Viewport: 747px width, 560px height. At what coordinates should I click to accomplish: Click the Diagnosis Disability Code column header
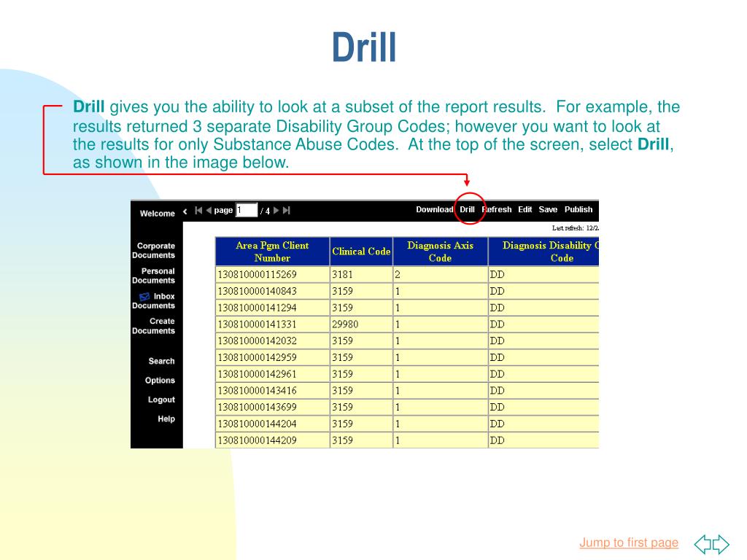(x=543, y=252)
